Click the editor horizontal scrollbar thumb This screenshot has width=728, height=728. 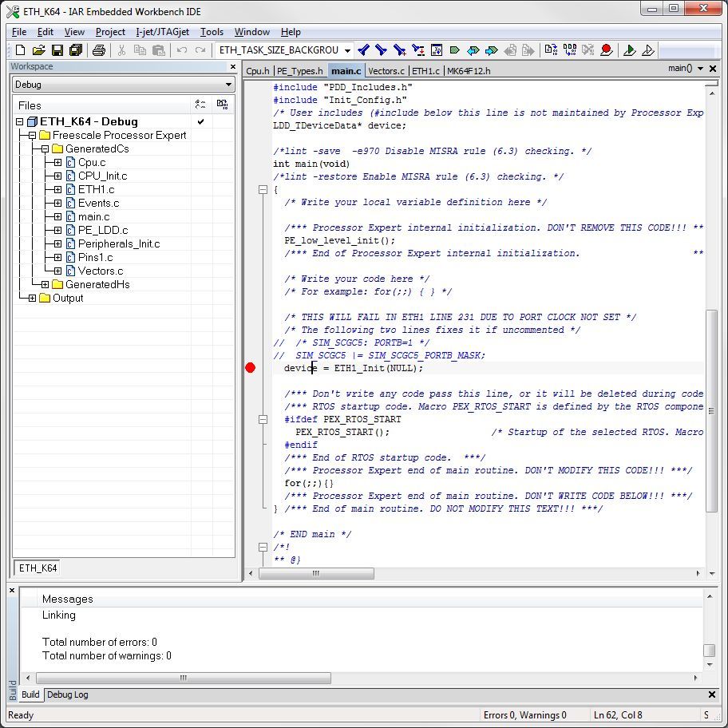(x=316, y=573)
